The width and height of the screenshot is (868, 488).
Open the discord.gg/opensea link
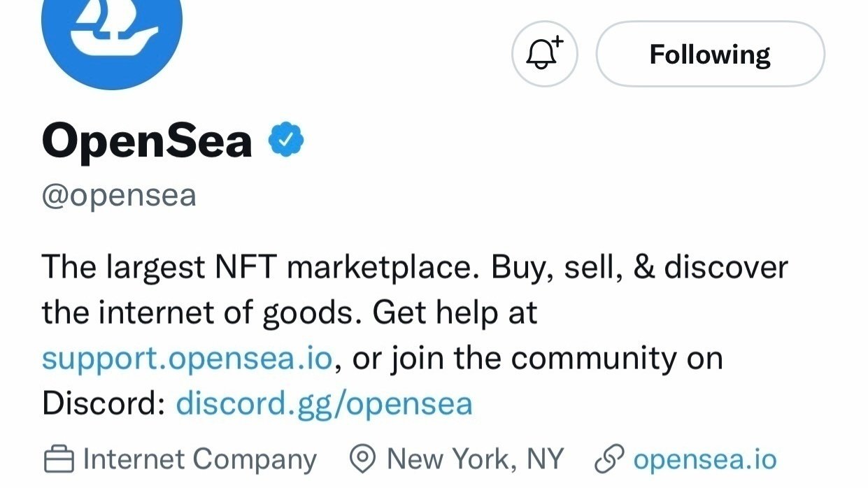point(325,403)
